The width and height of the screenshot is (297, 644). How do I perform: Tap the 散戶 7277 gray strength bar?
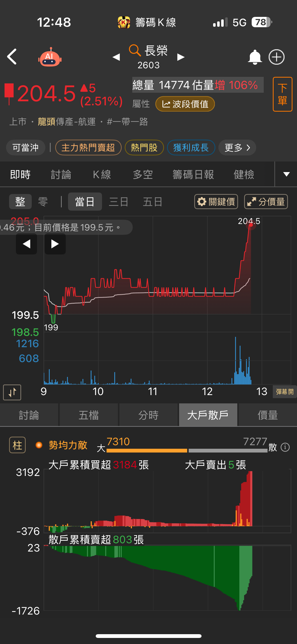pos(228,450)
